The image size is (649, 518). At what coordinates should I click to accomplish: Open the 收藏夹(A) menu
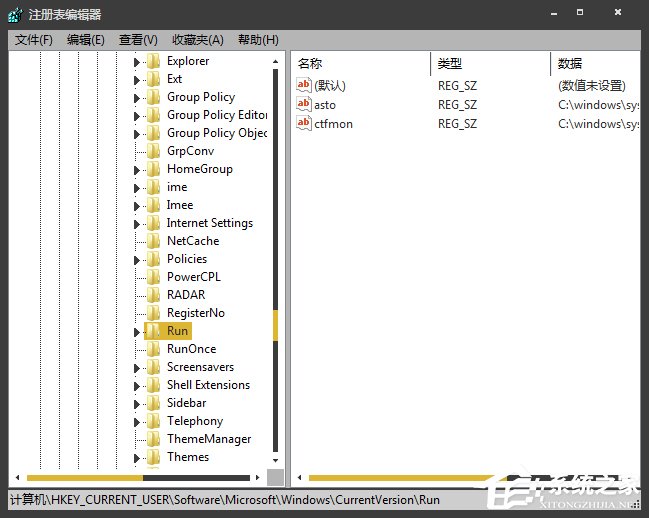pyautogui.click(x=198, y=40)
